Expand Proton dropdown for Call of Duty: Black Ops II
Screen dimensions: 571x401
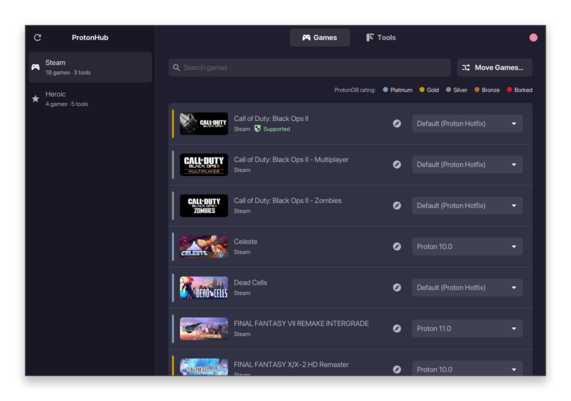pyautogui.click(x=467, y=124)
